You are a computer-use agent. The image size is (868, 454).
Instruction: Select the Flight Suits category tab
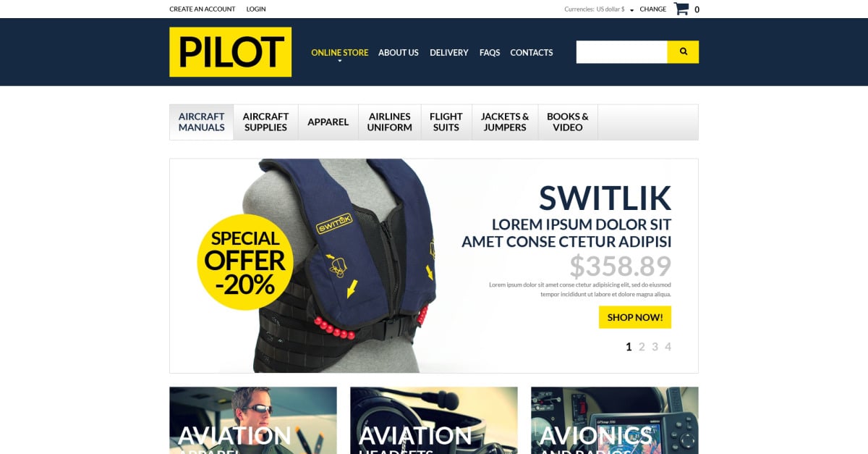point(446,122)
